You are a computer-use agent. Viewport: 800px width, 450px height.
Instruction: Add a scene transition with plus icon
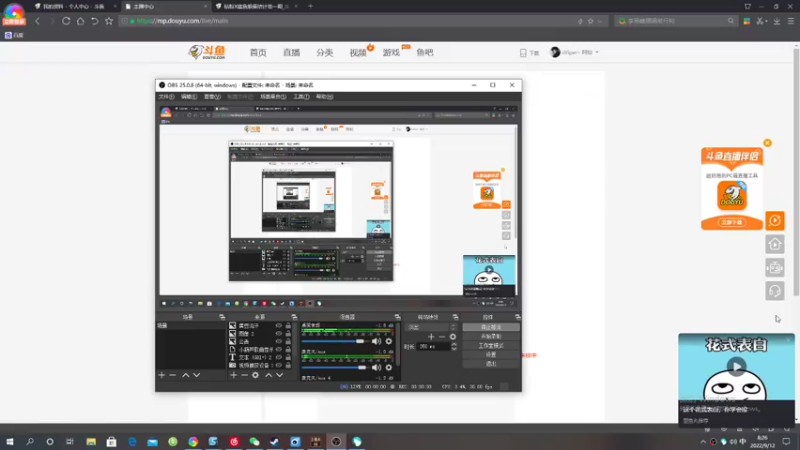tap(431, 337)
